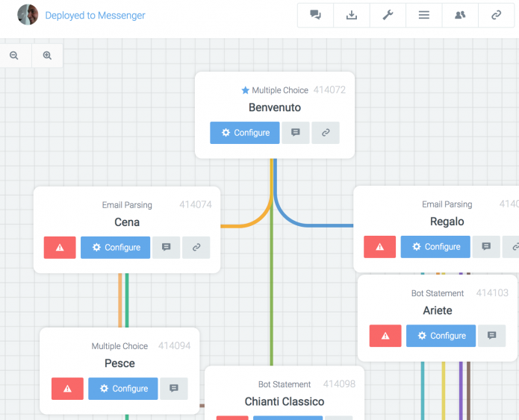Click Email Parsing label on Cena block

click(127, 205)
